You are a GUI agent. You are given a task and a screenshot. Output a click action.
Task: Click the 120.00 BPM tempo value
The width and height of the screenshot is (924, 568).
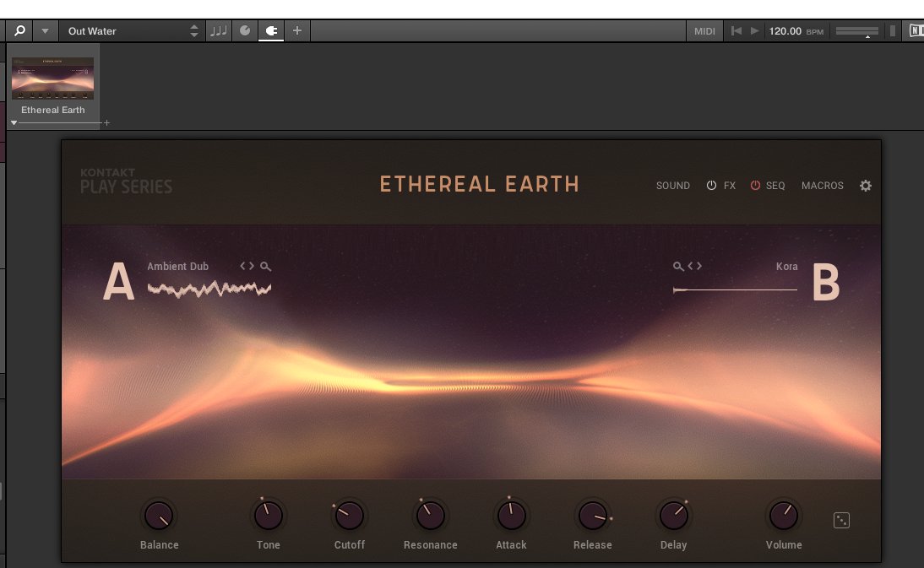point(785,31)
